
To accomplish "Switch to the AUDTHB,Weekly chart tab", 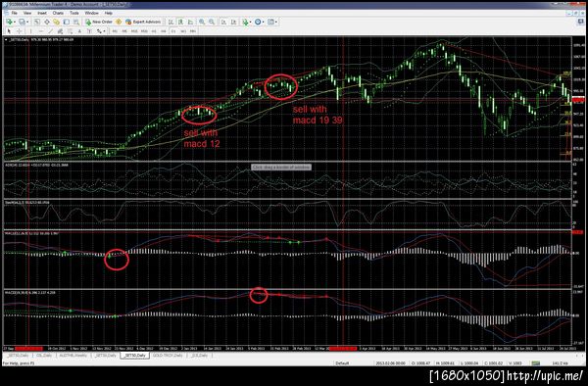I will pos(73,355).
